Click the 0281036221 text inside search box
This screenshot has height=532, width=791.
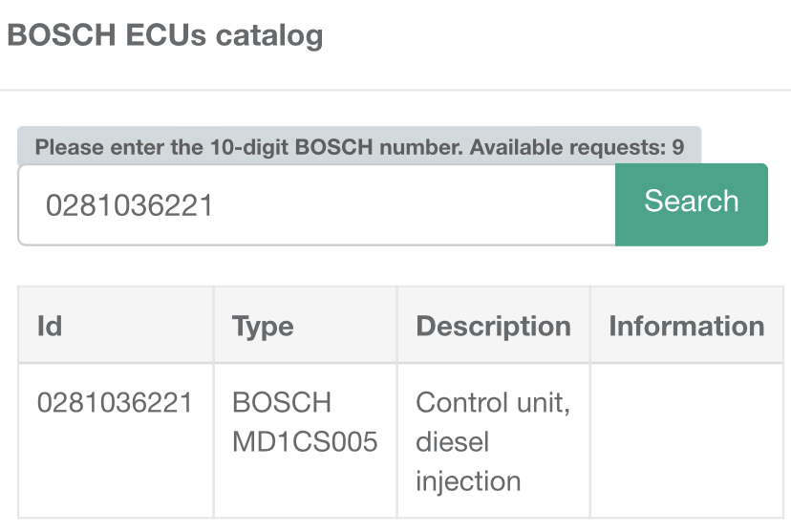(x=129, y=205)
